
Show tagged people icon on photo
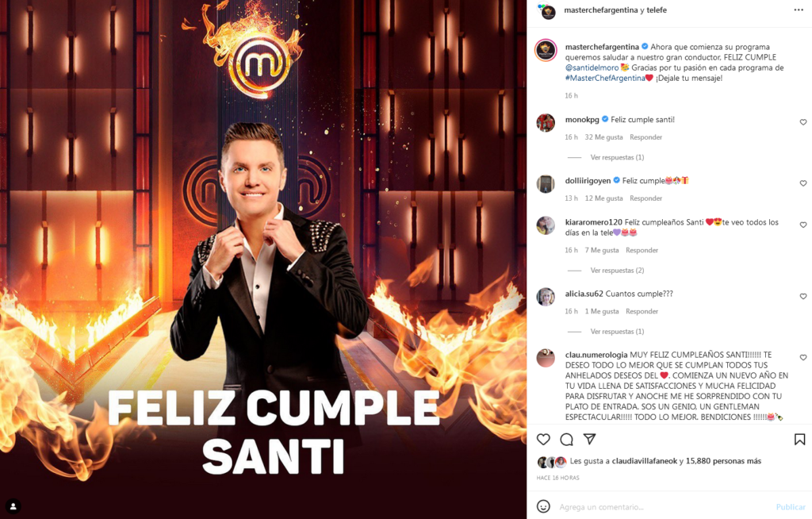point(13,506)
